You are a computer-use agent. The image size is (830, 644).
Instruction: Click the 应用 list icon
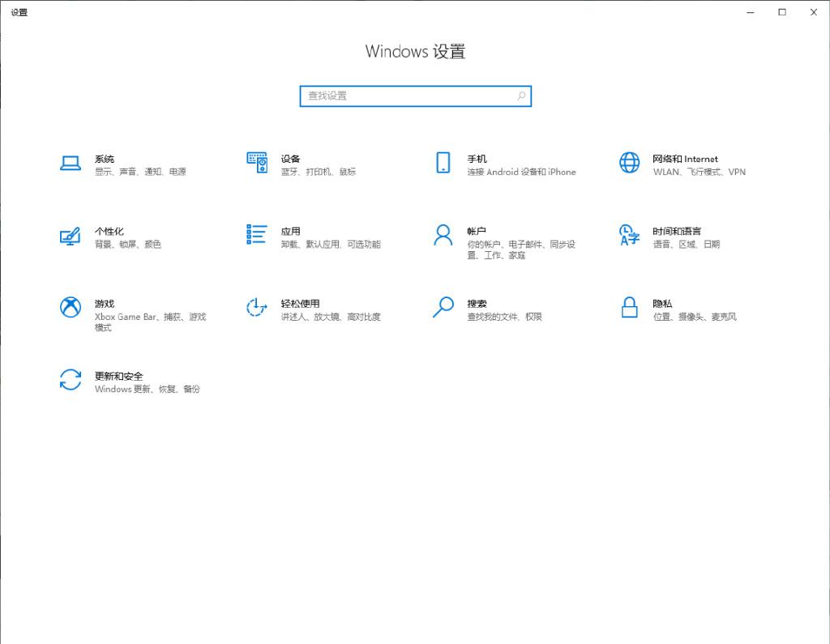pos(257,234)
